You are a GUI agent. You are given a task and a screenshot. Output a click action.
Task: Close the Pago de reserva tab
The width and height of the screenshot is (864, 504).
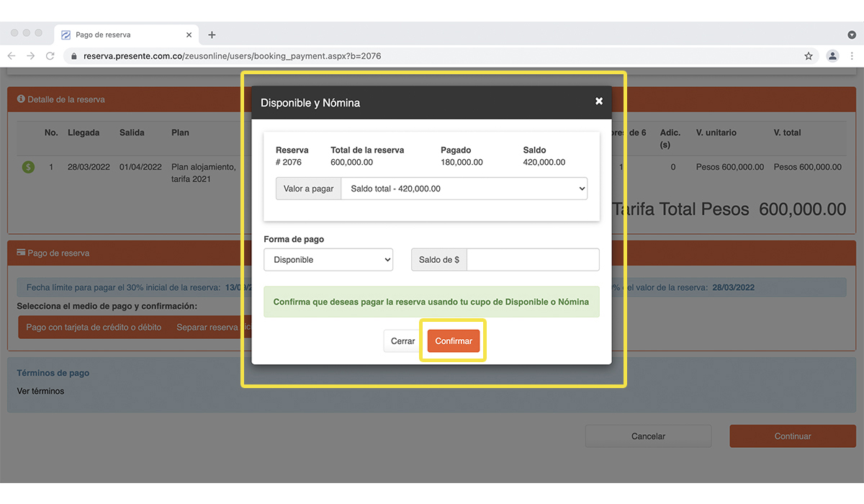(189, 35)
